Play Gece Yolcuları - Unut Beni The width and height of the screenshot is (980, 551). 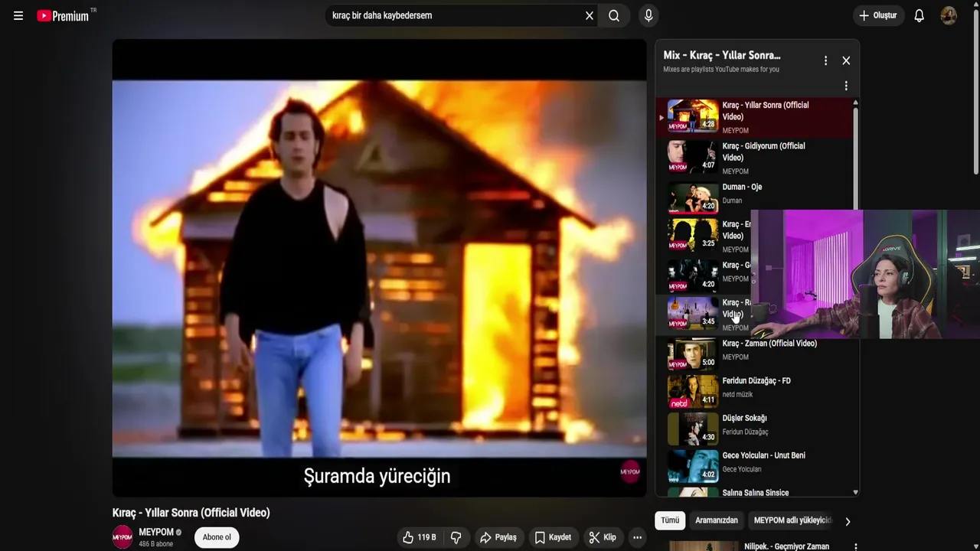pyautogui.click(x=754, y=467)
